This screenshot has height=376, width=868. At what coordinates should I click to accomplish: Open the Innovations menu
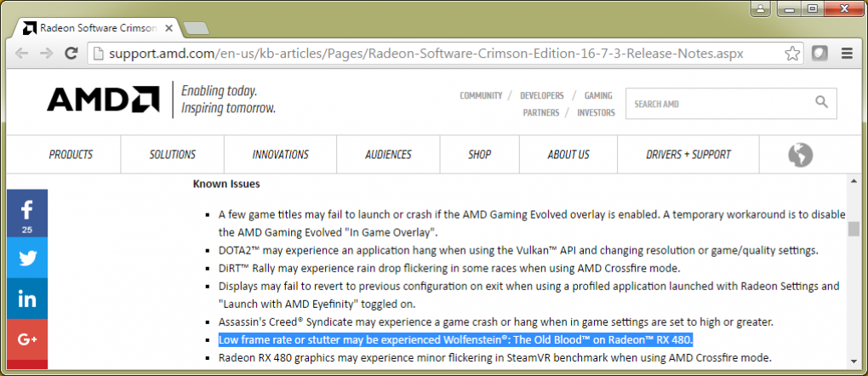(281, 155)
